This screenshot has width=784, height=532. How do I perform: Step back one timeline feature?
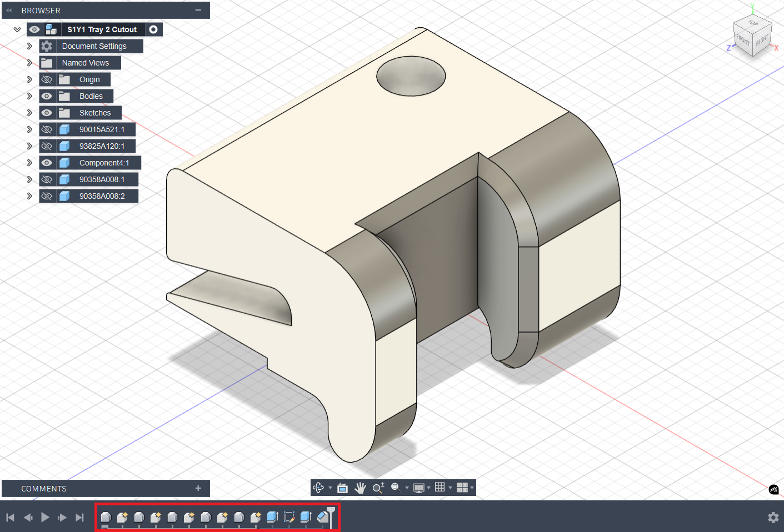point(28,518)
